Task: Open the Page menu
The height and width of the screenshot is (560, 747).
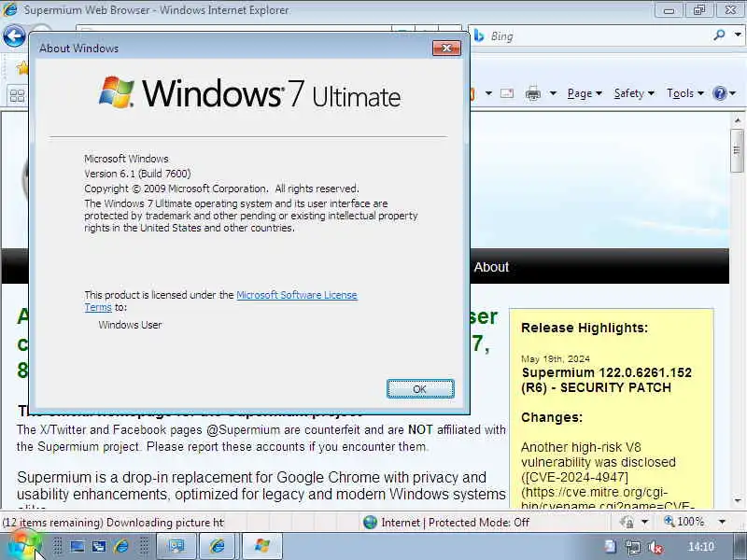Action: (x=585, y=93)
